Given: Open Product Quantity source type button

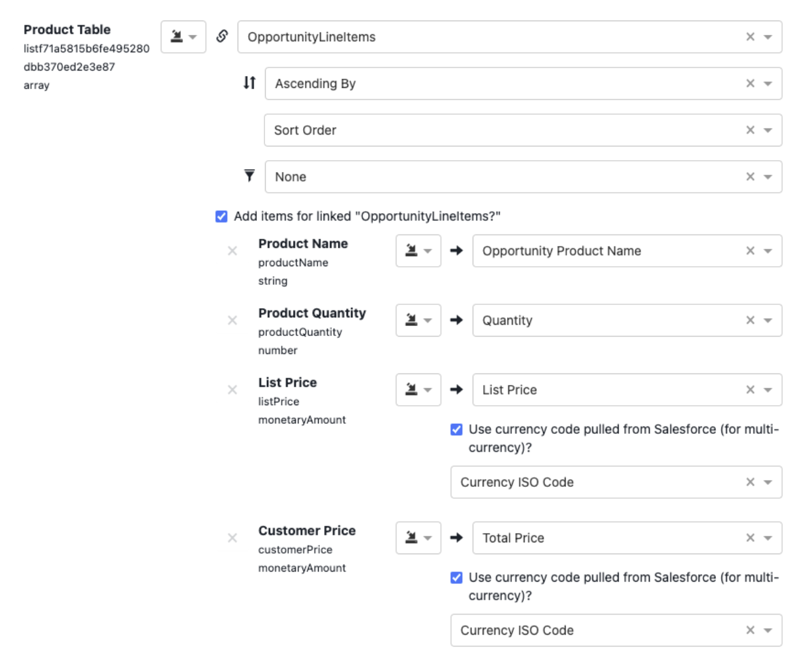Looking at the screenshot, I should coord(418,320).
